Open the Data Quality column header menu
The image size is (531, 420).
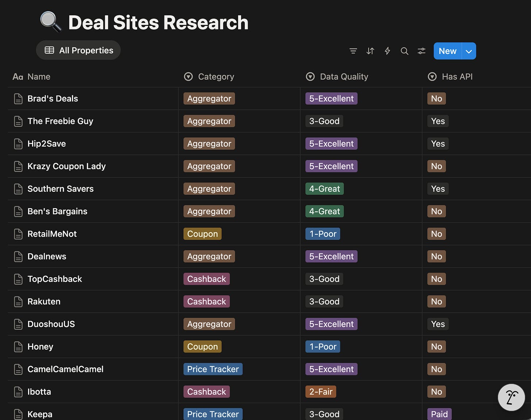coord(337,77)
